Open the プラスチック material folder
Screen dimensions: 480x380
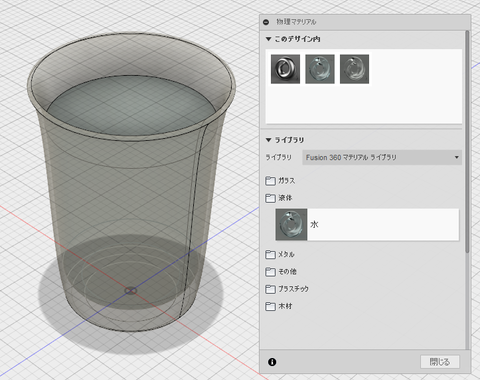287,289
